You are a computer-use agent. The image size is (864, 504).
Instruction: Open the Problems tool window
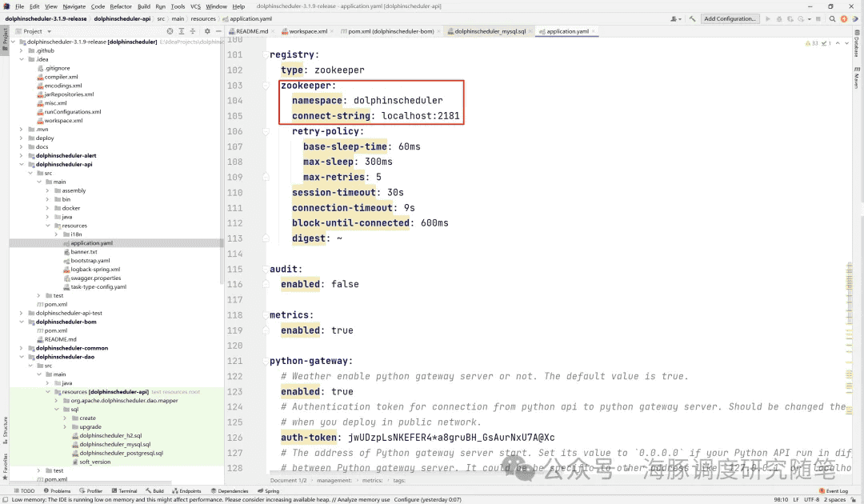point(58,490)
